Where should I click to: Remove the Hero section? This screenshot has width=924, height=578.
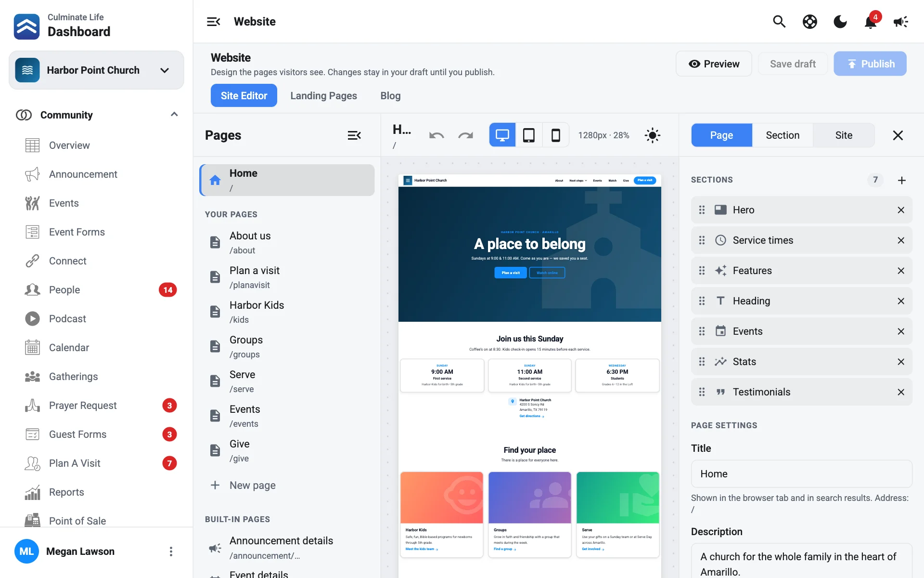coord(901,210)
